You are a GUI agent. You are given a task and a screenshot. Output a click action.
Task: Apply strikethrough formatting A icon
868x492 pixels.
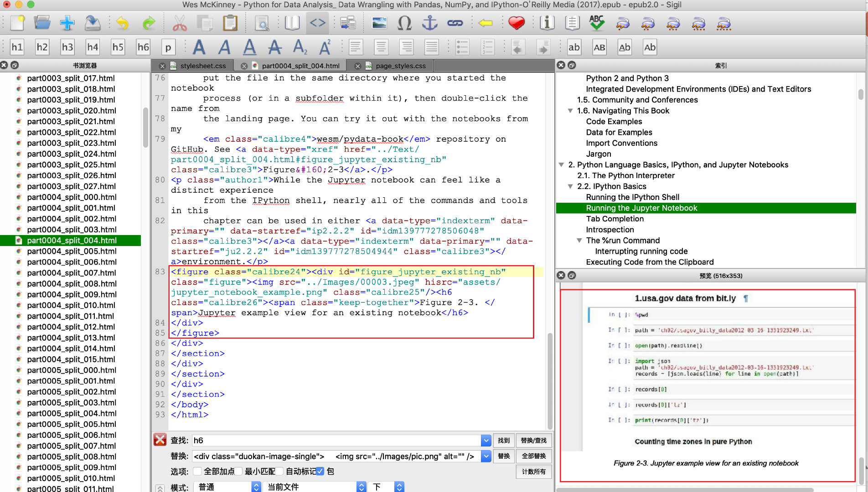(x=274, y=47)
